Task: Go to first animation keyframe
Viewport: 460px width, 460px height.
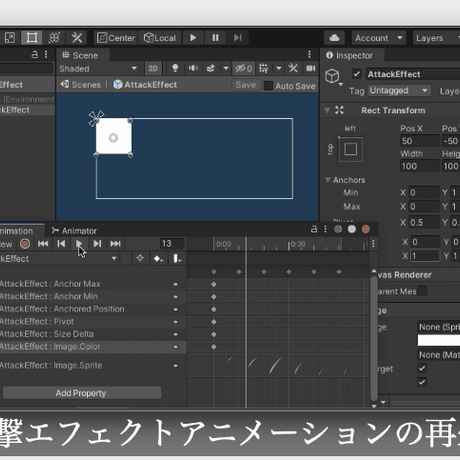Action: (x=43, y=244)
